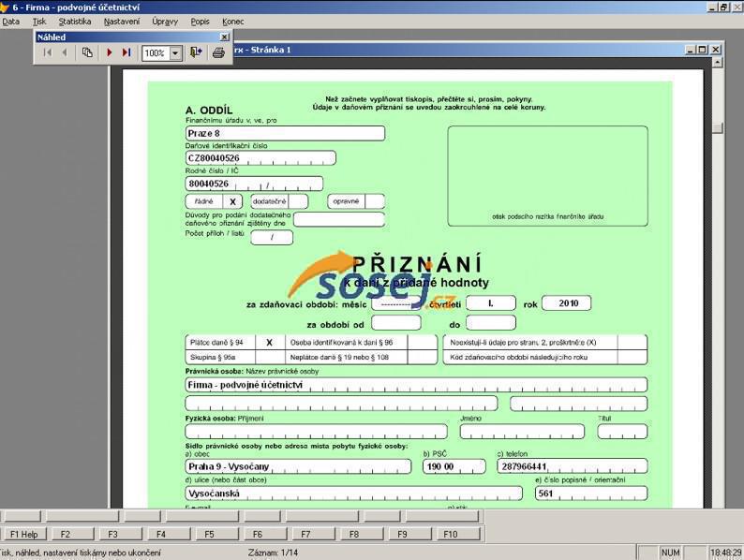Go to next page red arrow
This screenshot has width=744, height=560.
point(110,52)
